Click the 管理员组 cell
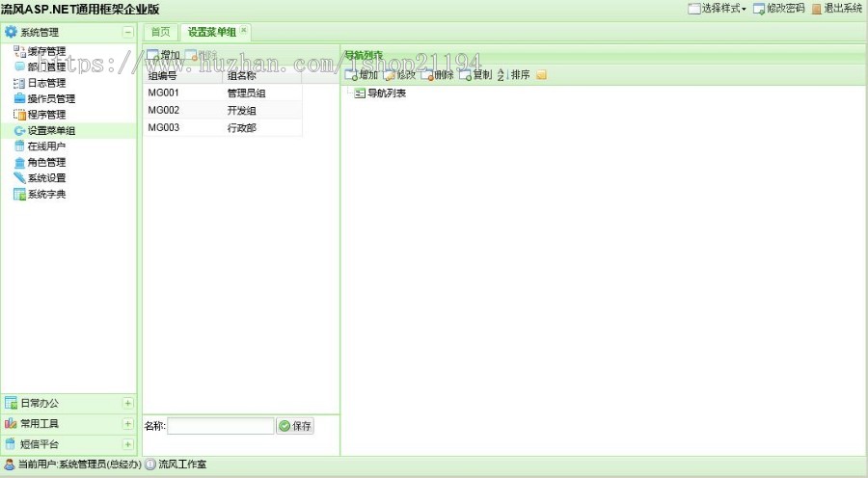 [246, 93]
